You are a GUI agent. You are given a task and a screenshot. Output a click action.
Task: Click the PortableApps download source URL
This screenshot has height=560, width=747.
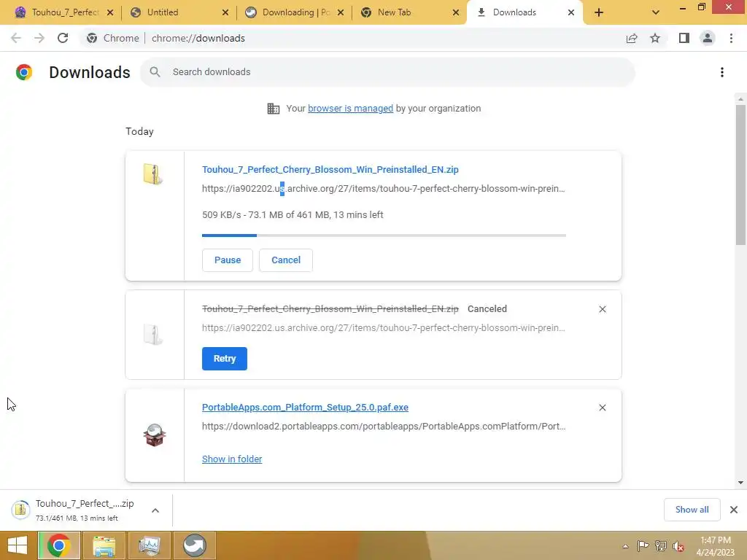tap(384, 426)
